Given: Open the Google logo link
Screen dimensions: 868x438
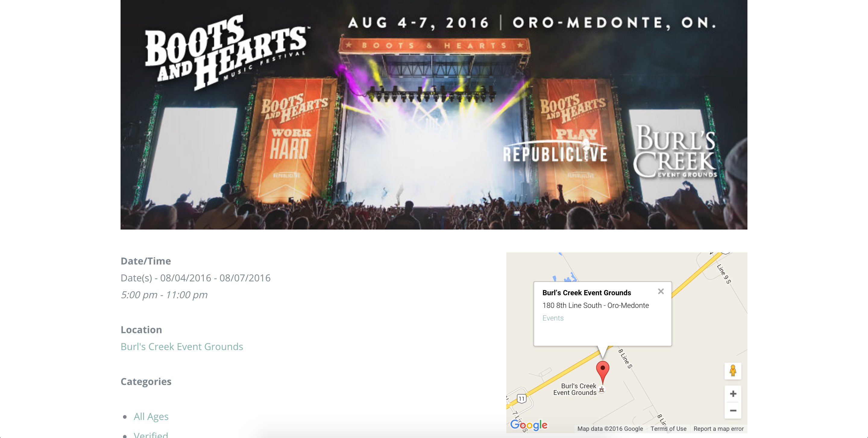Looking at the screenshot, I should [x=529, y=425].
